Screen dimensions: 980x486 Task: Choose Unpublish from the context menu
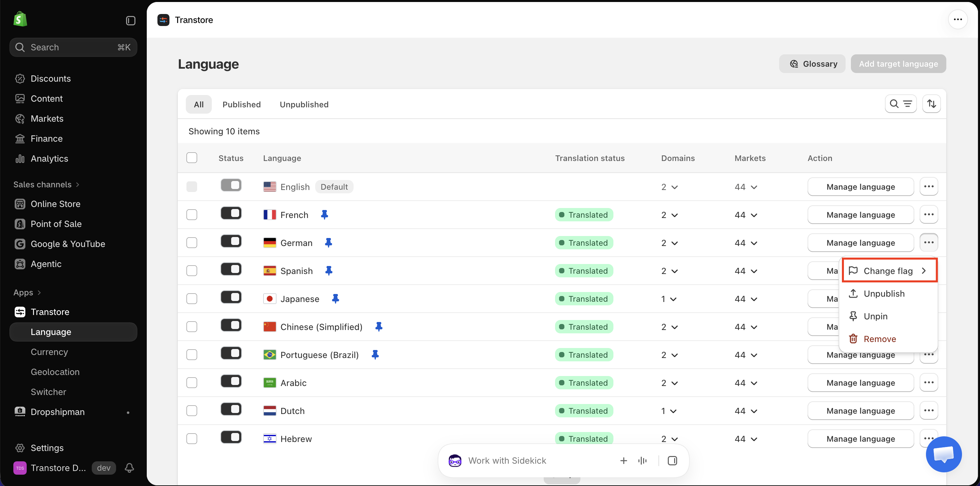pyautogui.click(x=889, y=294)
